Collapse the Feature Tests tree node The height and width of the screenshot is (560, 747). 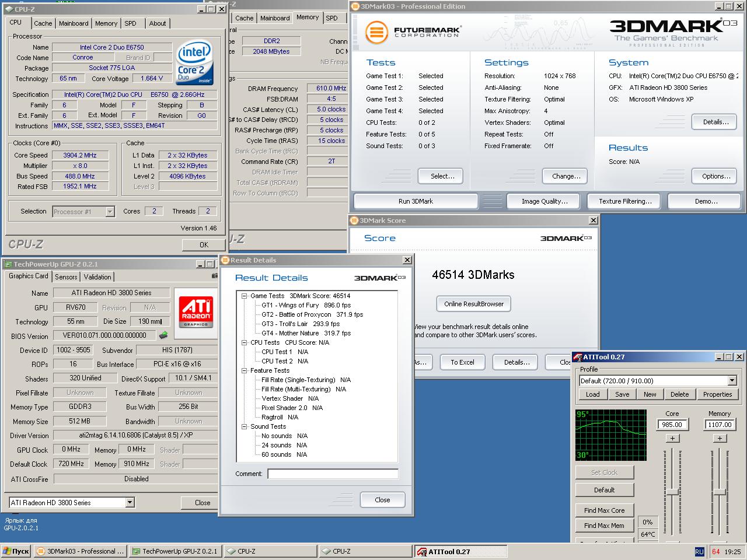245,370
